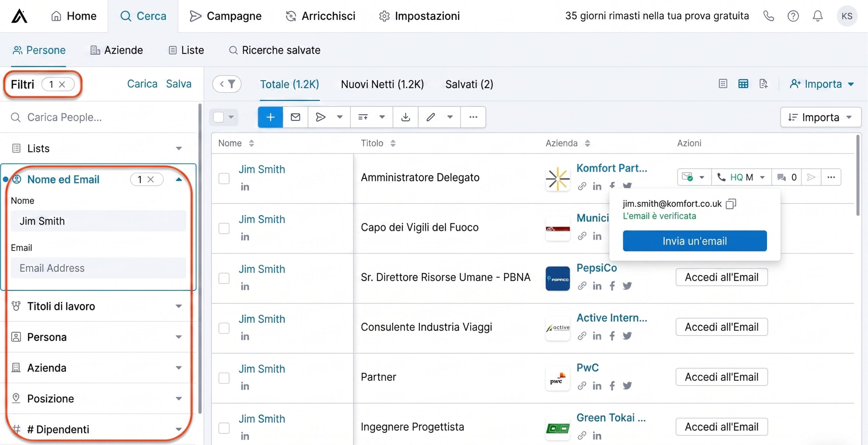Open PepsiCo Facebook icon
This screenshot has width=868, height=445.
click(612, 286)
